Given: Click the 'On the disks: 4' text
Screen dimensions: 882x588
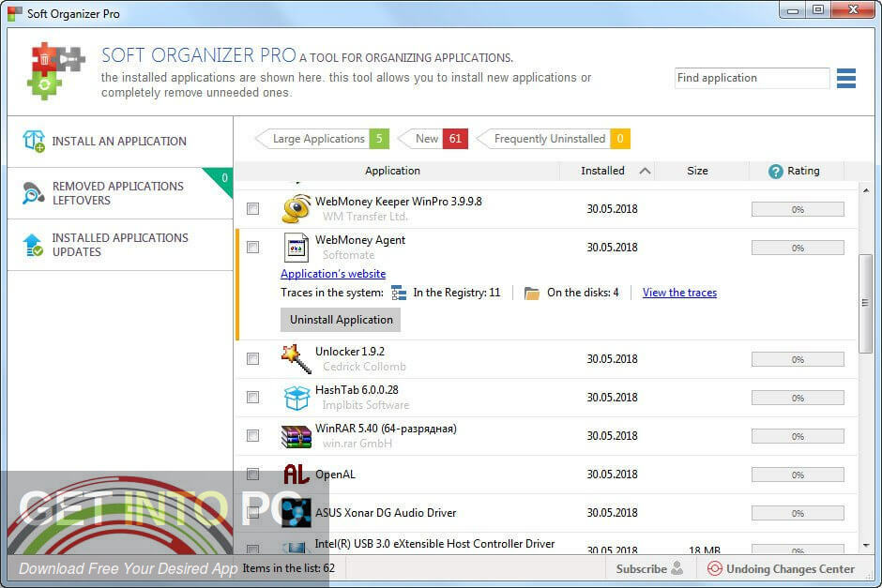Looking at the screenshot, I should 583,293.
